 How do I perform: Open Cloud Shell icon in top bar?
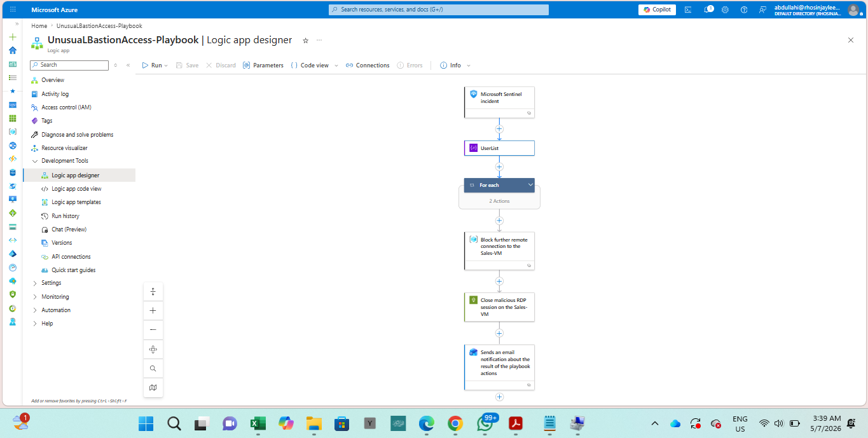[689, 10]
